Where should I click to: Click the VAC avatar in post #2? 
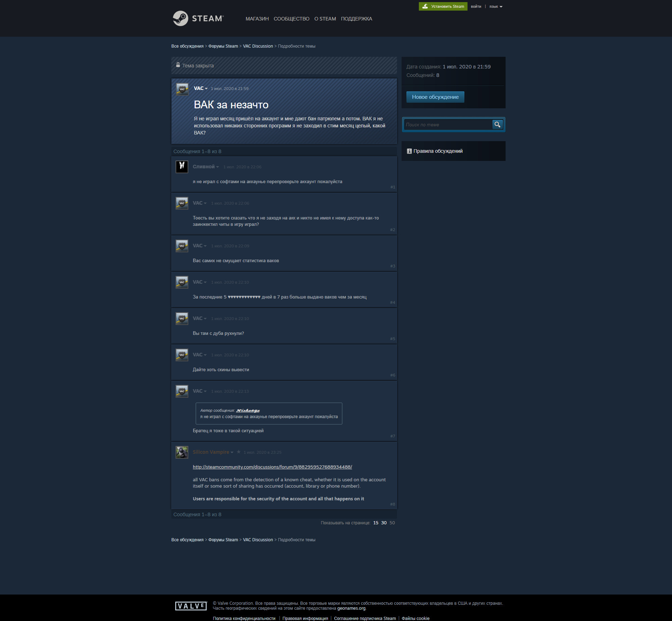pyautogui.click(x=182, y=203)
